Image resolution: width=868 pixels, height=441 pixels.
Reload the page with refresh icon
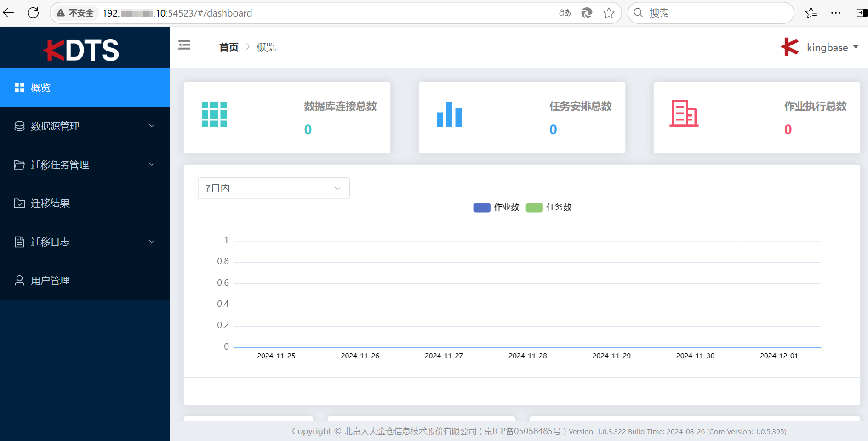33,13
